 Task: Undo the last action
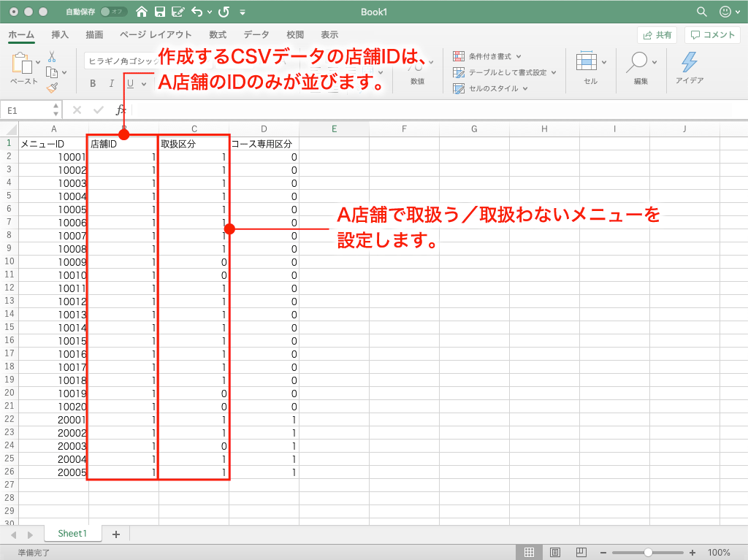tap(197, 12)
